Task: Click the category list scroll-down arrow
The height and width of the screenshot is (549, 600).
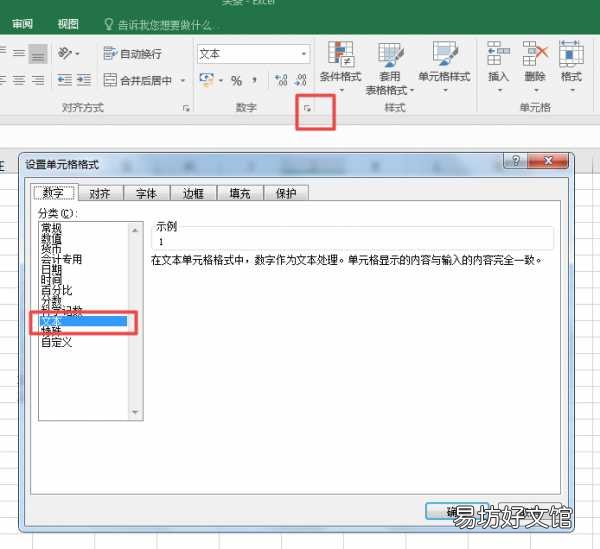Action: (135, 412)
